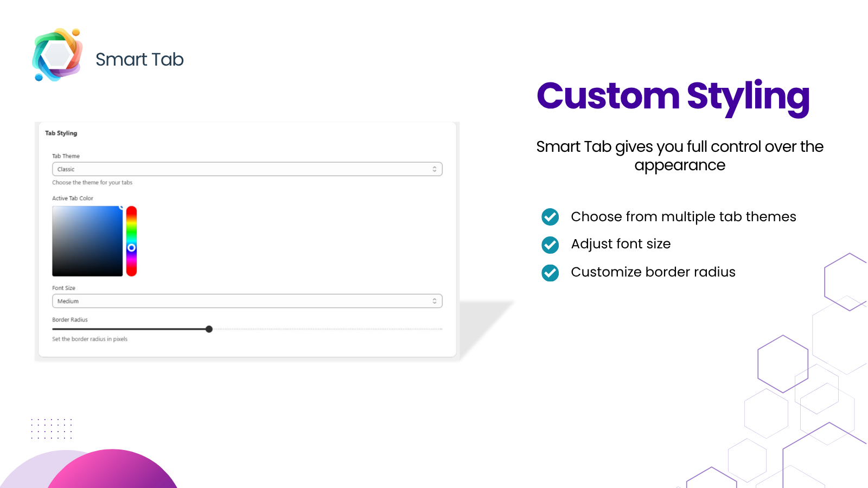Click the Border Radius slider handle

click(209, 329)
